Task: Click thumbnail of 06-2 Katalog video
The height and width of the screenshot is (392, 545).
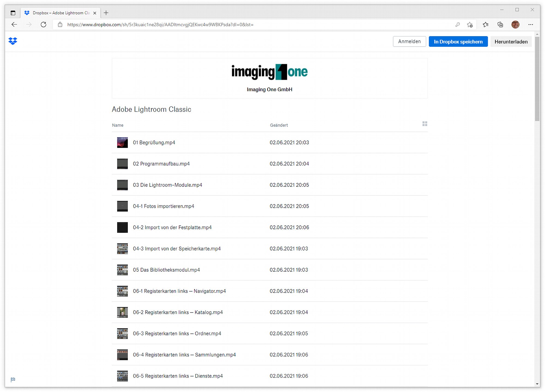Action: coord(122,313)
